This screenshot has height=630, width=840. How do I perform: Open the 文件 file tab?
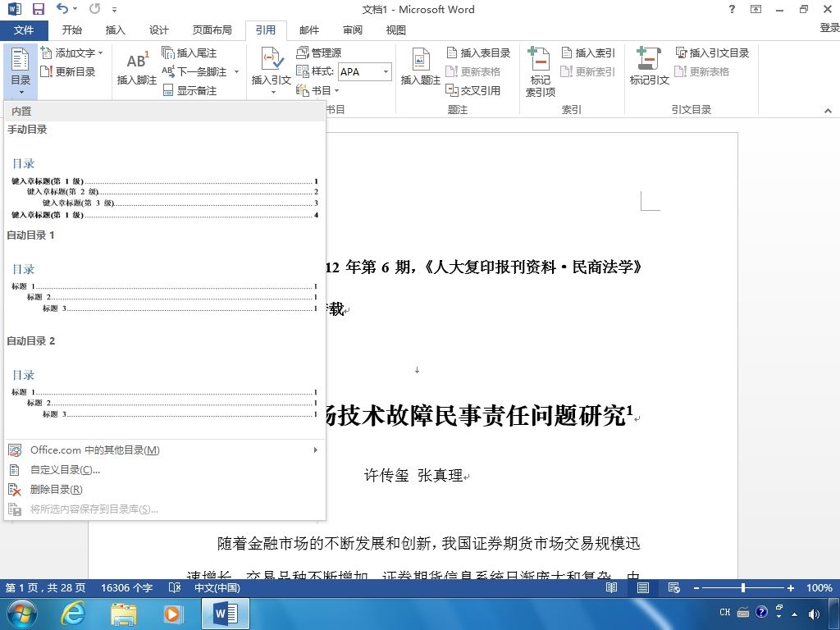24,30
